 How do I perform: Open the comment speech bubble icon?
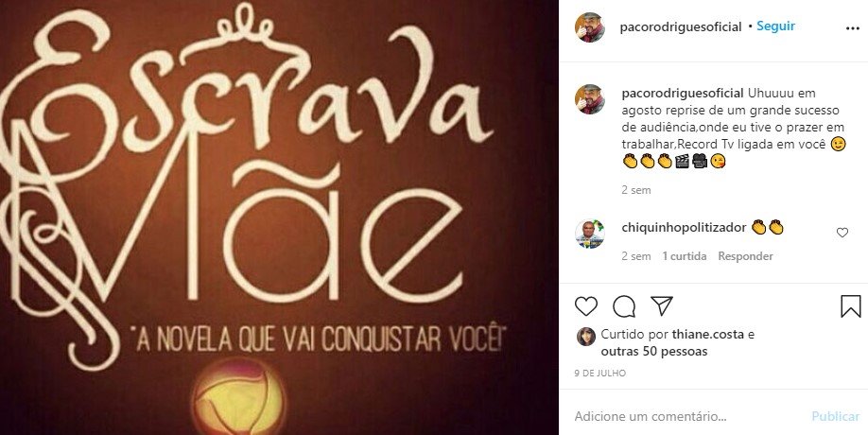point(624,306)
